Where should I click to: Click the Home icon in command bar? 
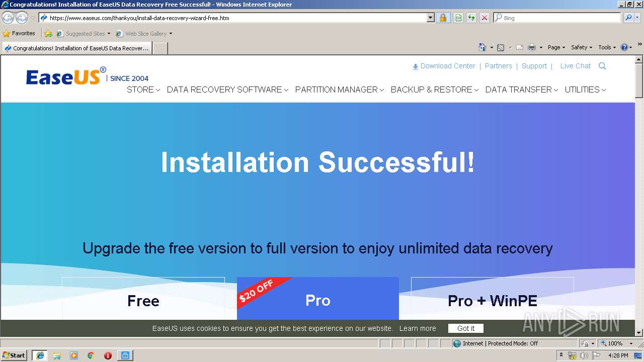(x=482, y=47)
